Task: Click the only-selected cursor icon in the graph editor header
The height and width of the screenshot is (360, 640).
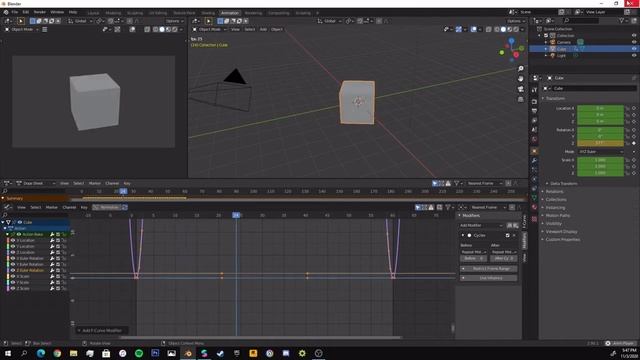Action: (418, 207)
